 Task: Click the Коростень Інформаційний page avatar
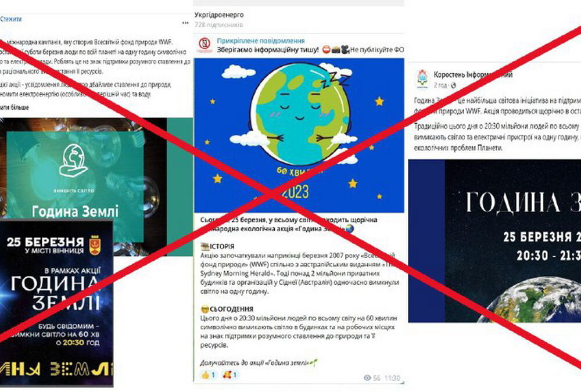(x=422, y=80)
